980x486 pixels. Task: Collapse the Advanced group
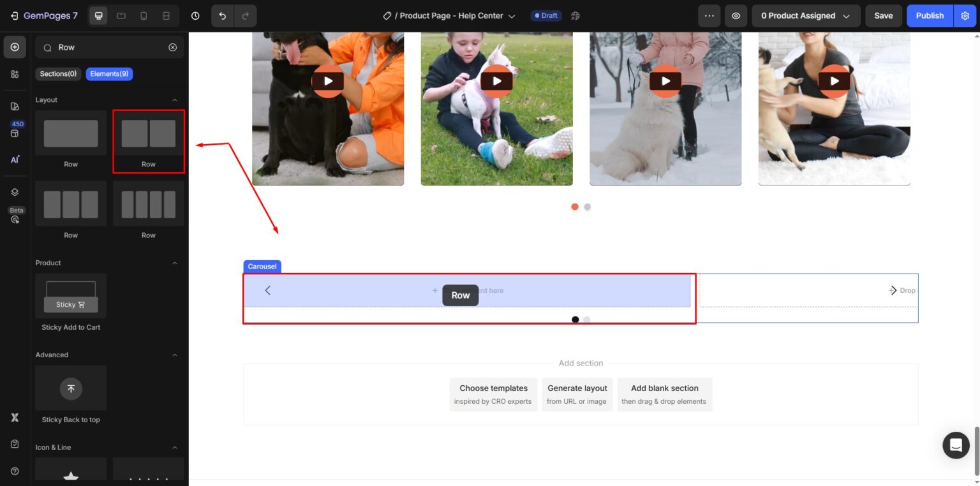click(x=175, y=355)
